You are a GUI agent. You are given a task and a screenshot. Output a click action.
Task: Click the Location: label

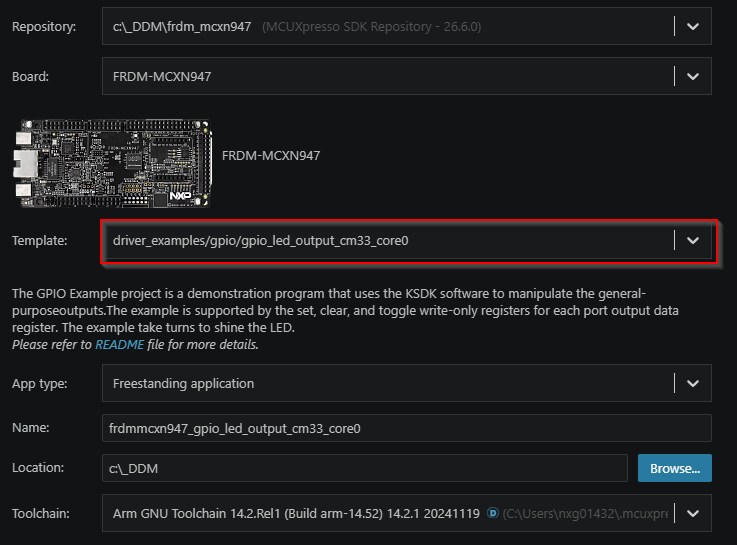click(38, 468)
